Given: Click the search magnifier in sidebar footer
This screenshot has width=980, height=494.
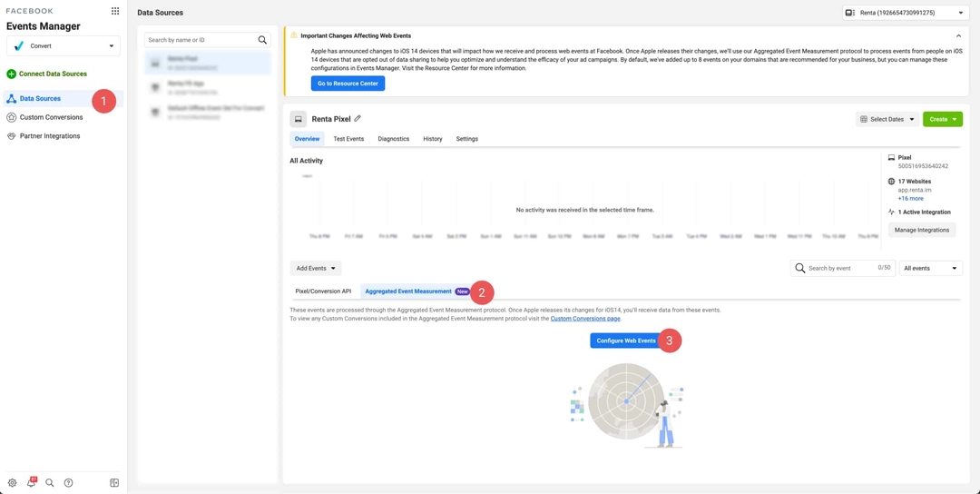Looking at the screenshot, I should tap(50, 483).
